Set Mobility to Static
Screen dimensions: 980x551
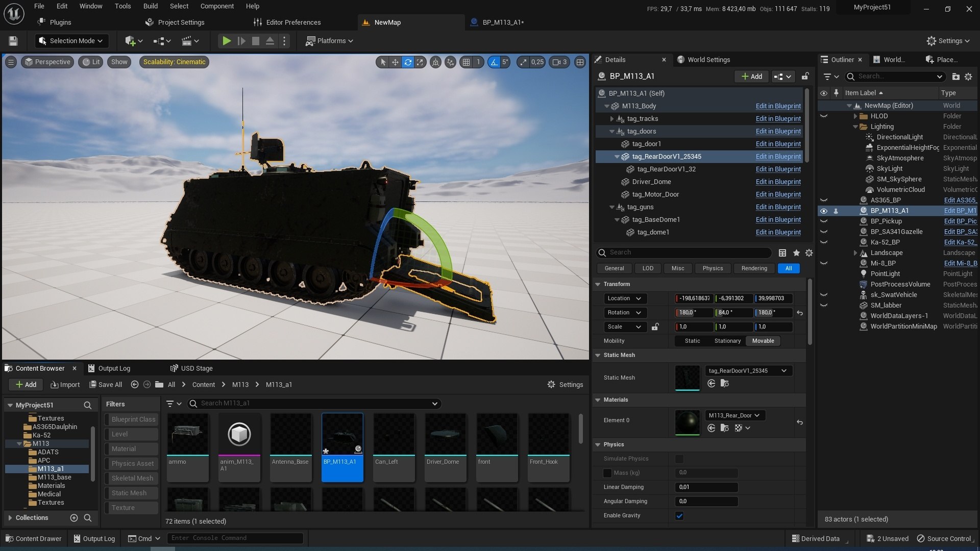tap(693, 341)
